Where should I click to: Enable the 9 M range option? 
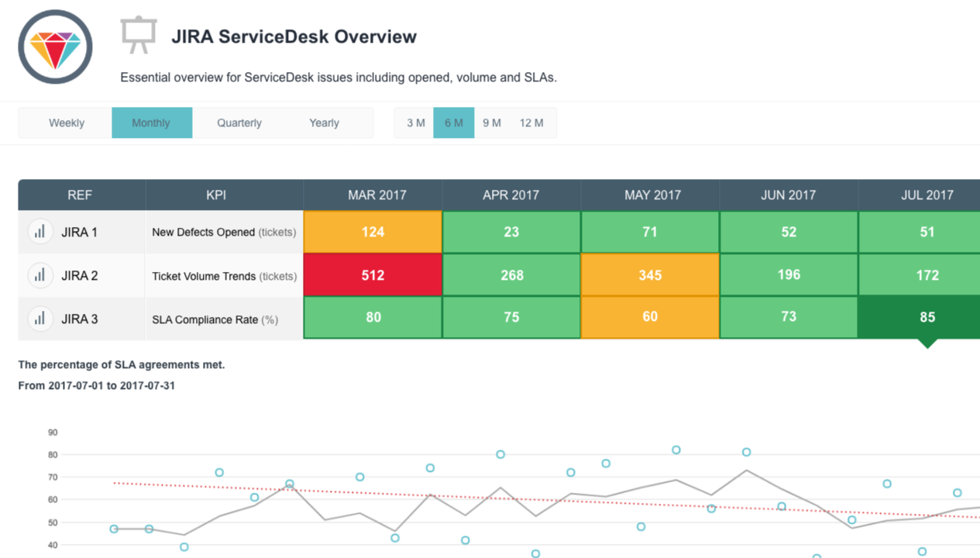(x=492, y=122)
